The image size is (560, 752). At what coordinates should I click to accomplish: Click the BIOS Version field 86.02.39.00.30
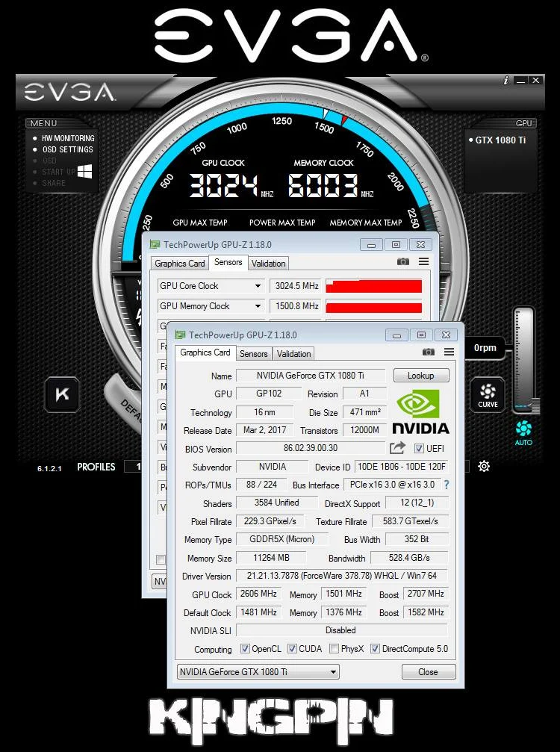311,448
